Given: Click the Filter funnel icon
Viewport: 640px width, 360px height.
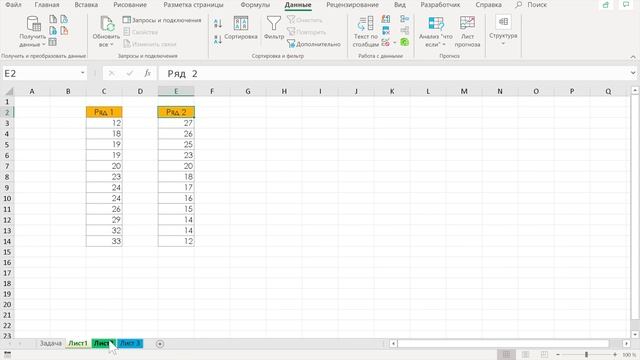Looking at the screenshot, I should [x=273, y=23].
